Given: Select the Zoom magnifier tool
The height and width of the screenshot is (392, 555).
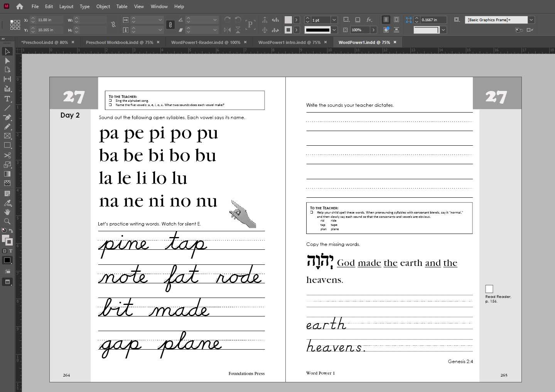Looking at the screenshot, I should (x=7, y=221).
